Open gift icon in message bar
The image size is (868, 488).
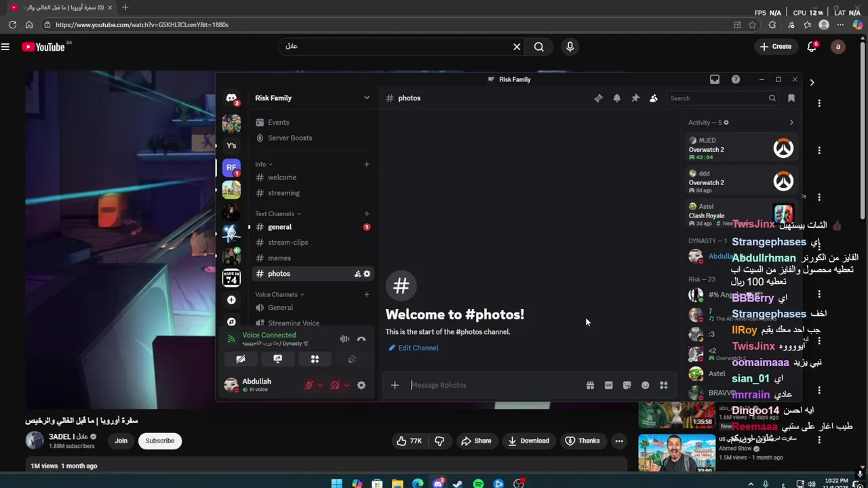click(x=590, y=385)
